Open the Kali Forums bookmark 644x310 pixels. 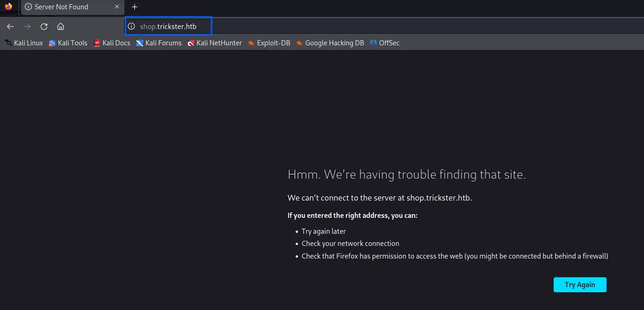coord(159,43)
